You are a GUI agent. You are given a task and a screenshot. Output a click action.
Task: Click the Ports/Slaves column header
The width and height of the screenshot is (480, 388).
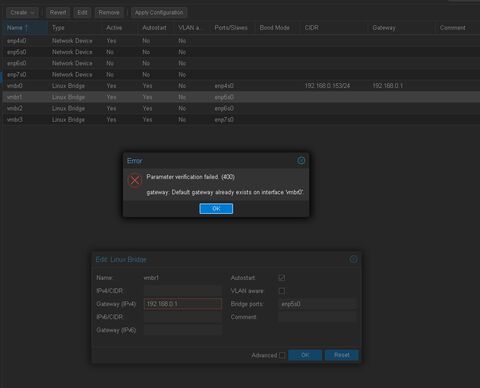[233, 28]
